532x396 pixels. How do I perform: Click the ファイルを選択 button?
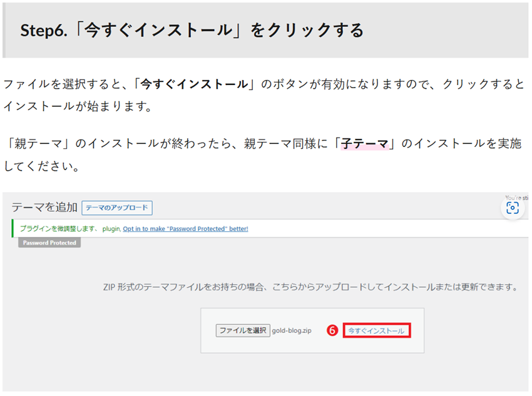click(243, 330)
